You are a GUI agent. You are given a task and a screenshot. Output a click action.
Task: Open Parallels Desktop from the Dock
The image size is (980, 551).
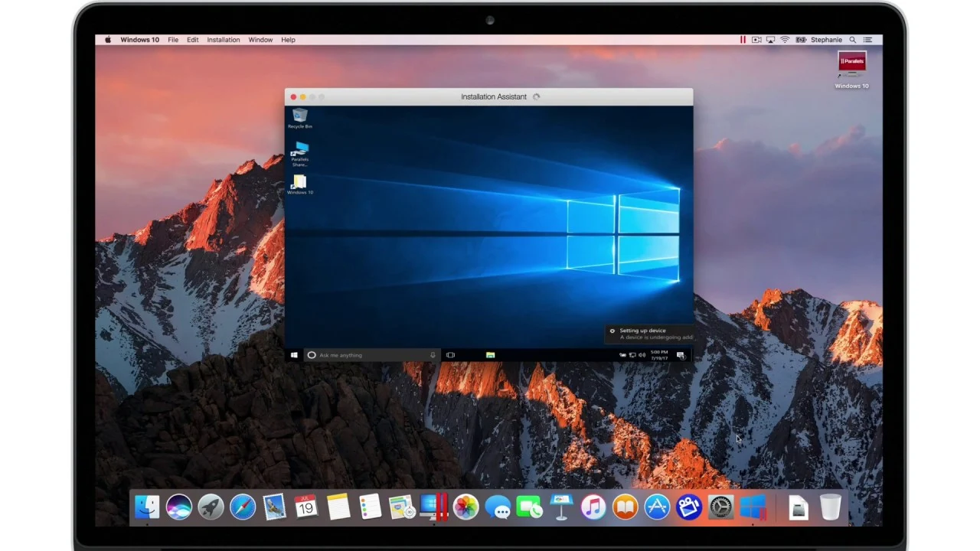click(433, 507)
